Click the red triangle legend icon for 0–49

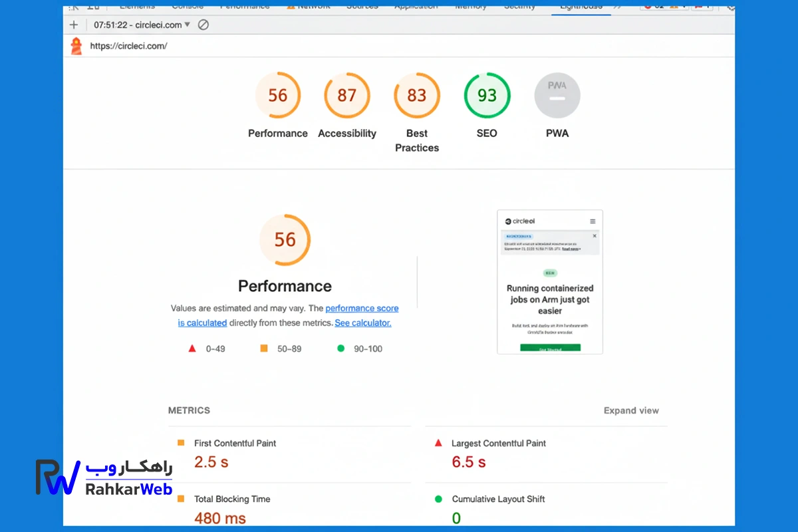point(192,348)
